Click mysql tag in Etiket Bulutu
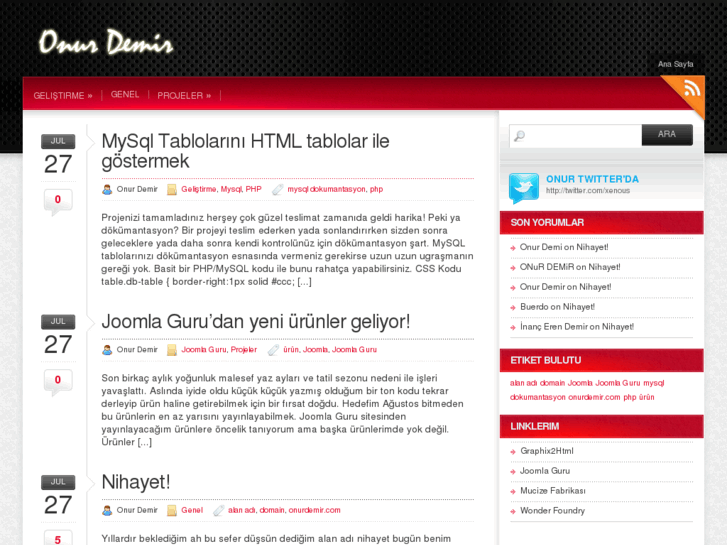Viewport: 727px width, 545px height. point(654,383)
